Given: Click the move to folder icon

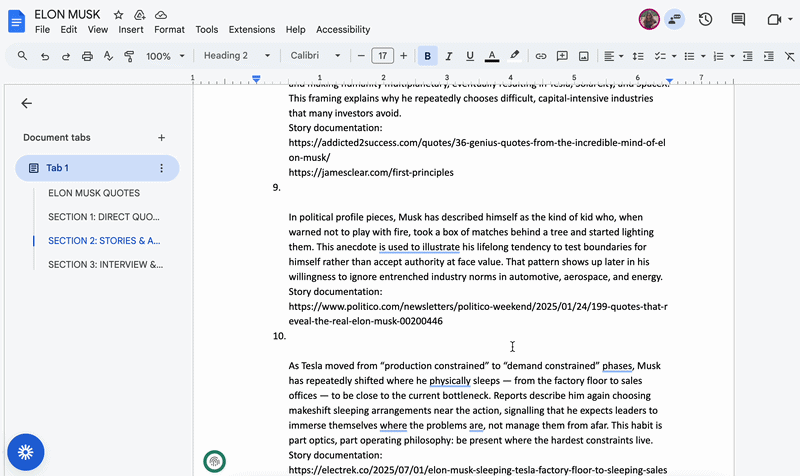Looking at the screenshot, I should point(139,15).
